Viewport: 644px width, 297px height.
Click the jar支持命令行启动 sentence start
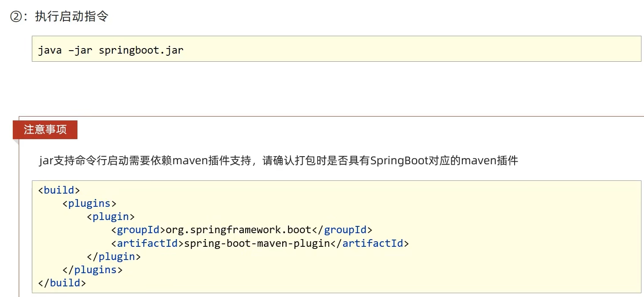(77, 161)
